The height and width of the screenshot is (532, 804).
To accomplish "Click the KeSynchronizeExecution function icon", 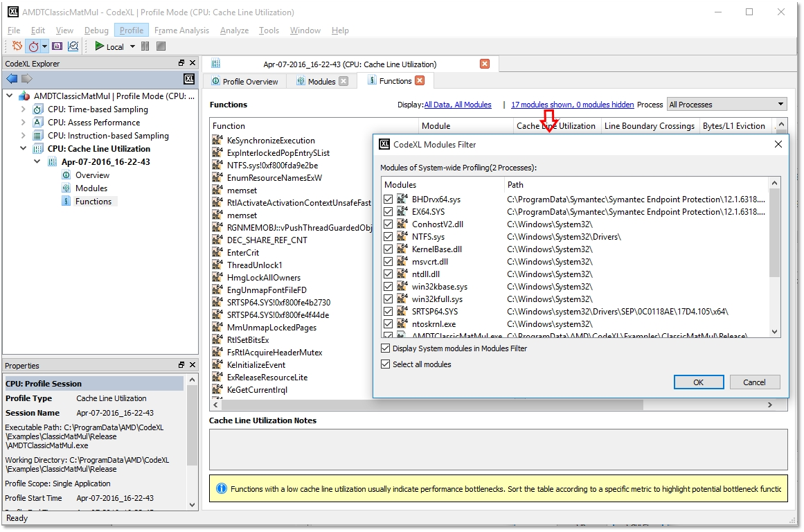I will [x=217, y=139].
